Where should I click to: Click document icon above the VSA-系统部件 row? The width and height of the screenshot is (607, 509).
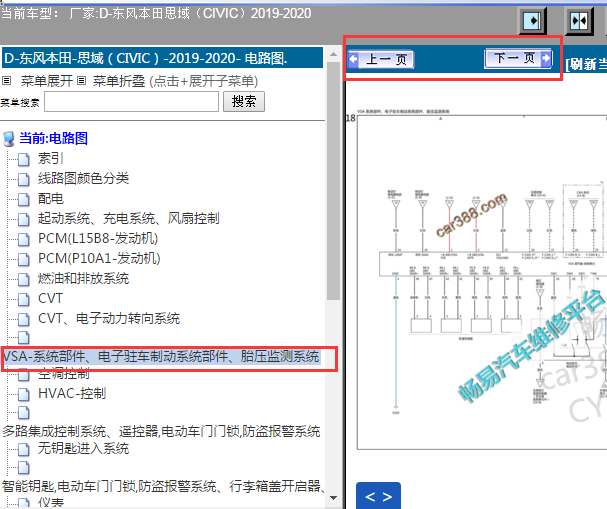[x=24, y=338]
